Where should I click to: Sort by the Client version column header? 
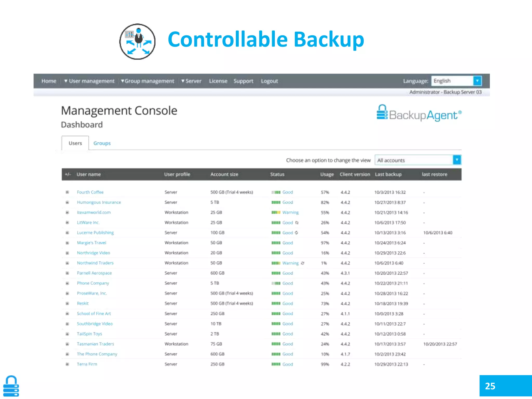(x=355, y=174)
